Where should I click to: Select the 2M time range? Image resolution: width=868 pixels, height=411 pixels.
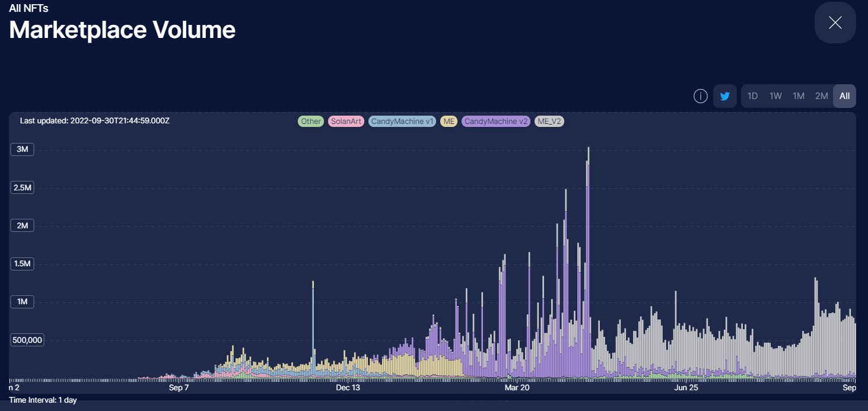coord(821,96)
